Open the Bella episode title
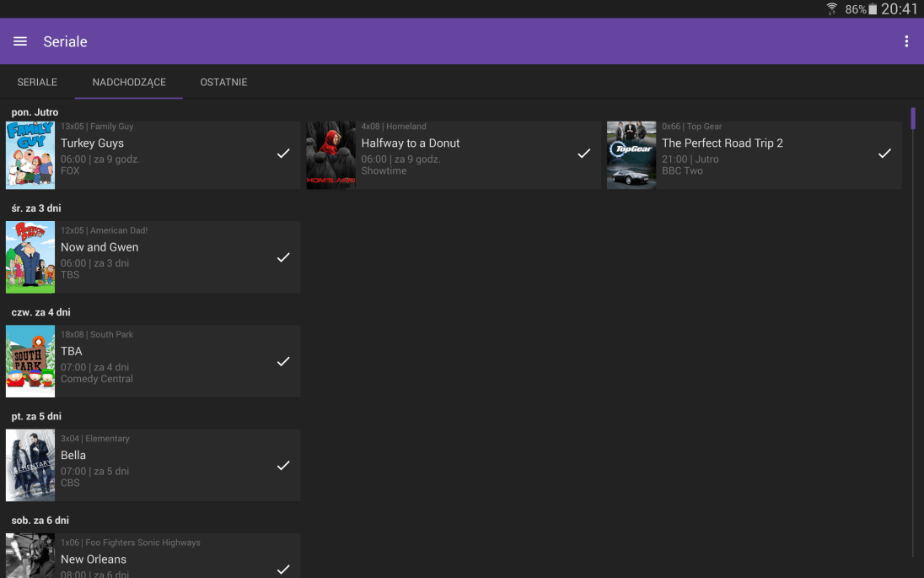Screen dimensions: 924x578 (x=73, y=456)
